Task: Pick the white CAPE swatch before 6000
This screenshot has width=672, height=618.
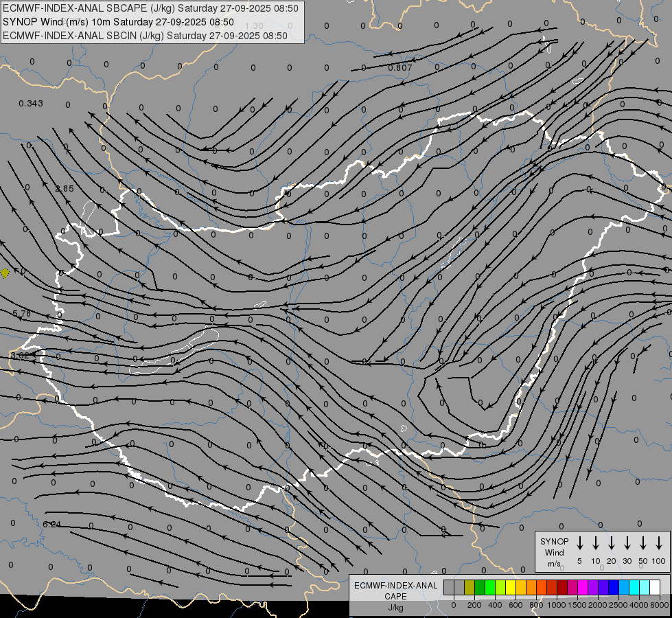Action: [x=655, y=587]
